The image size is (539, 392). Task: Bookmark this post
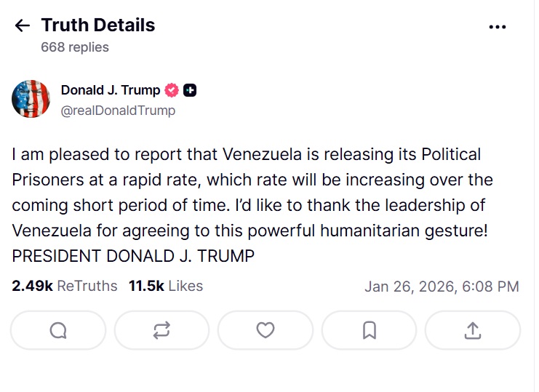click(369, 330)
